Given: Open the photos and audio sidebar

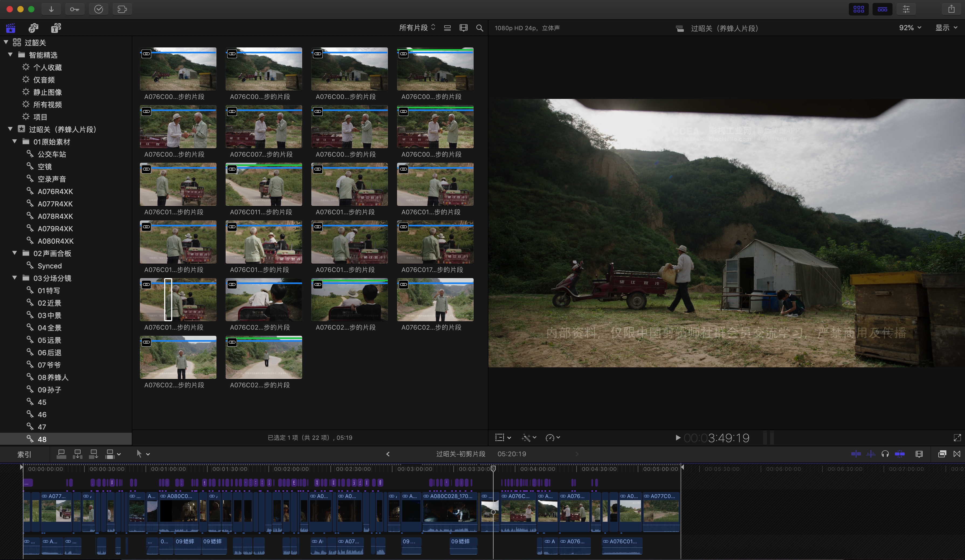Looking at the screenshot, I should [33, 28].
